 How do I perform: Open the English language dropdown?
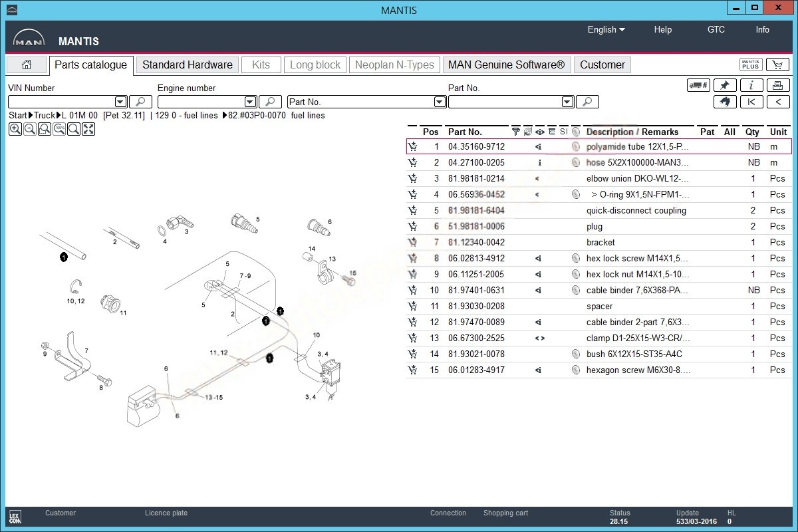[x=606, y=29]
